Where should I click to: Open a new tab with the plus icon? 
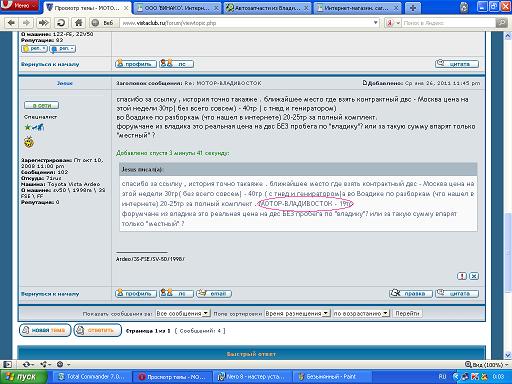pyautogui.click(x=412, y=8)
